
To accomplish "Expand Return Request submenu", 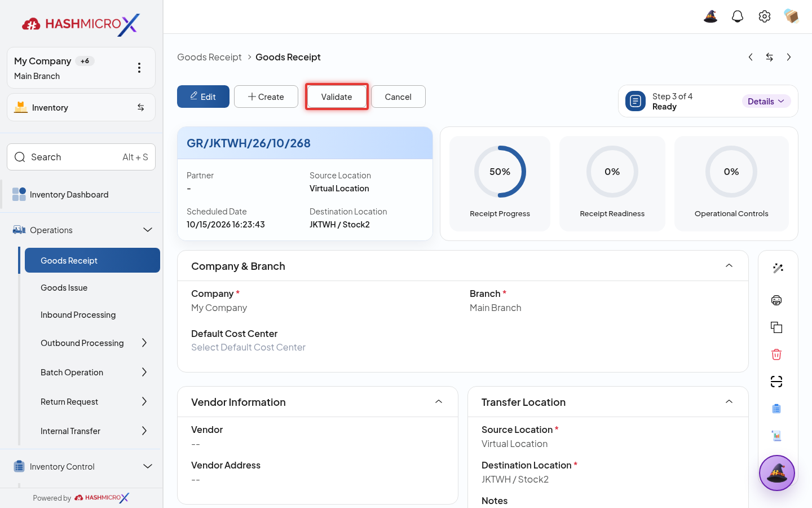I will pos(144,401).
